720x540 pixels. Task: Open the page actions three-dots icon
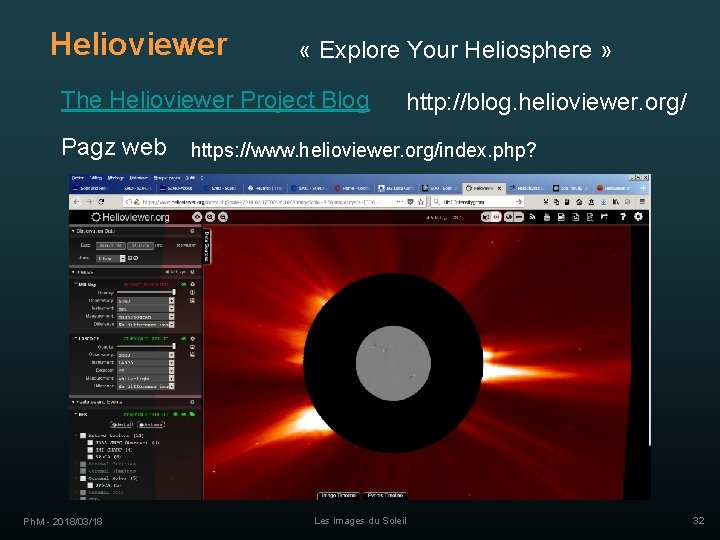tap(399, 202)
